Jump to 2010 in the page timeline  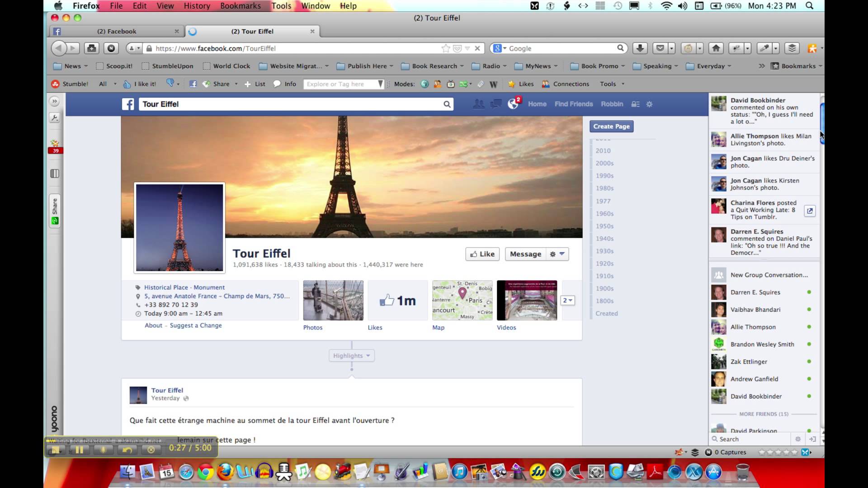pos(603,151)
